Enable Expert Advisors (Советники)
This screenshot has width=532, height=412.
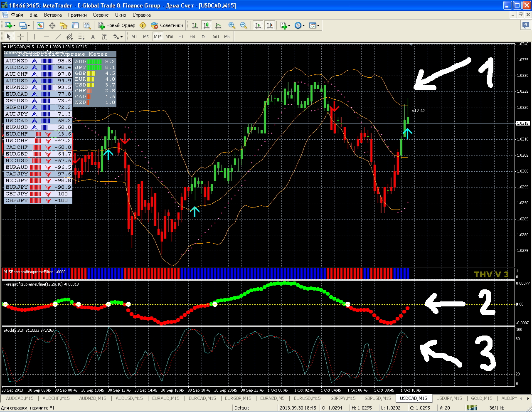tap(167, 25)
